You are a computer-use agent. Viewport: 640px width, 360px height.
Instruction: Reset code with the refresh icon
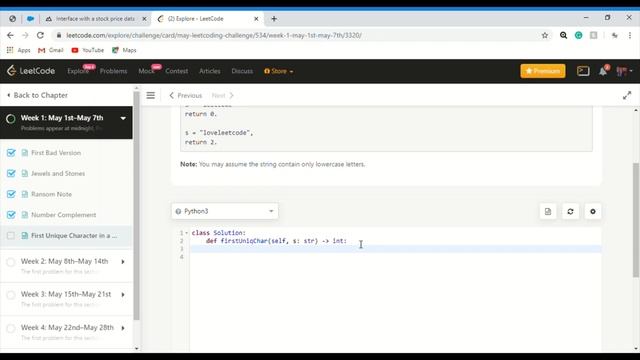pyautogui.click(x=570, y=211)
